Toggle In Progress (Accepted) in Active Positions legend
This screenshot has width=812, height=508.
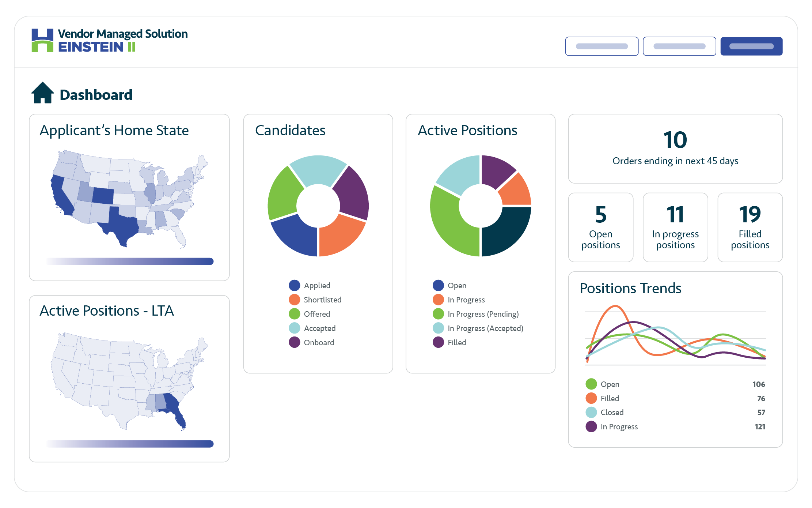[x=438, y=328]
